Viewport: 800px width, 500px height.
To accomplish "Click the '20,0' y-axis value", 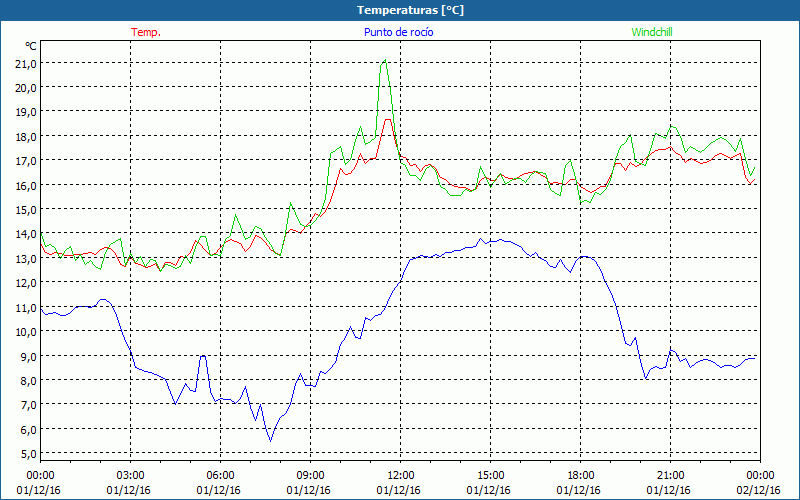I will tap(27, 88).
